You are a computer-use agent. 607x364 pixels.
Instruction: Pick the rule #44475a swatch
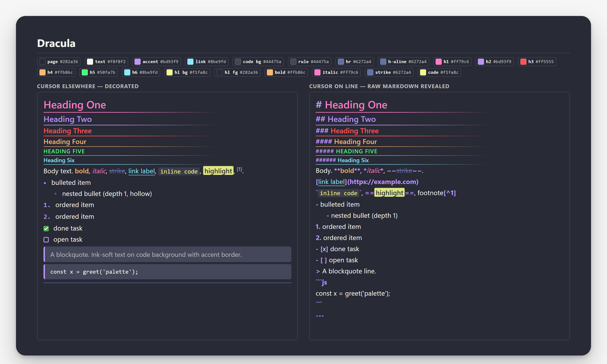pyautogui.click(x=310, y=61)
